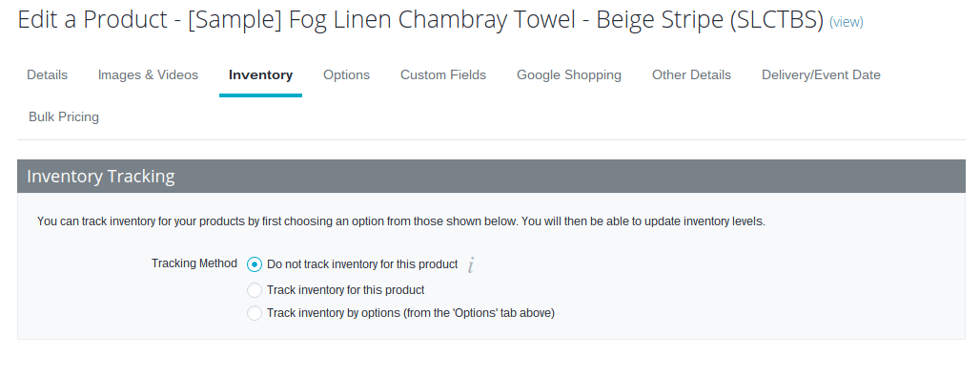Navigate to the Bulk Pricing tab
Viewport: 980px width, 378px height.
click(x=64, y=117)
